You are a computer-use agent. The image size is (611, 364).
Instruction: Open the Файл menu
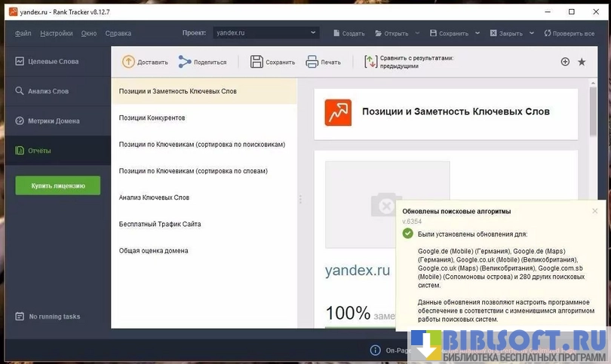coord(23,33)
